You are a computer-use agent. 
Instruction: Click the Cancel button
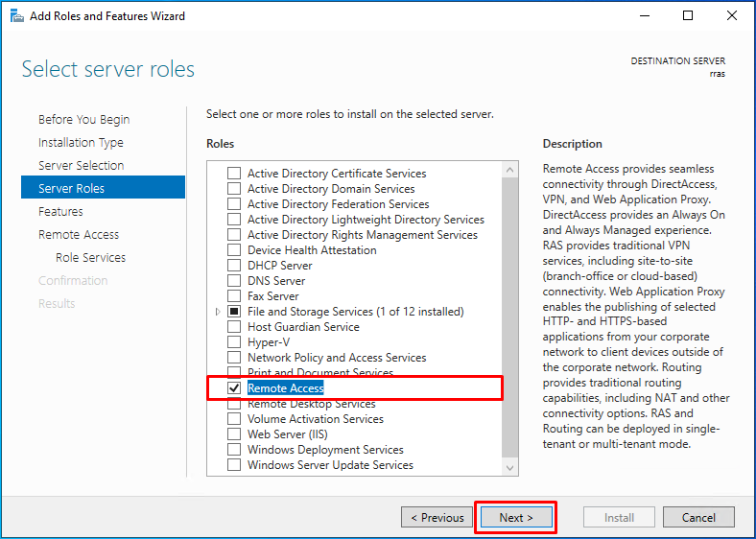pyautogui.click(x=698, y=517)
